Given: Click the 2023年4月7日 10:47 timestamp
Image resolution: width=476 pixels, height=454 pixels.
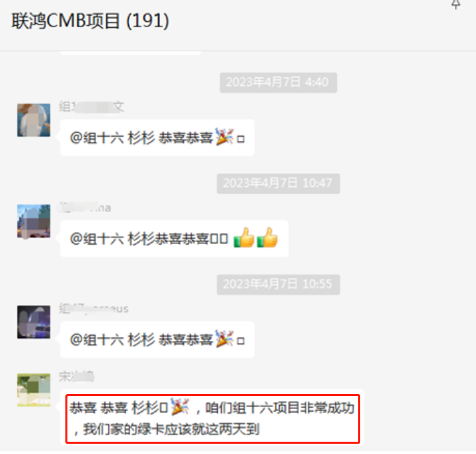Looking at the screenshot, I should pos(278,183).
